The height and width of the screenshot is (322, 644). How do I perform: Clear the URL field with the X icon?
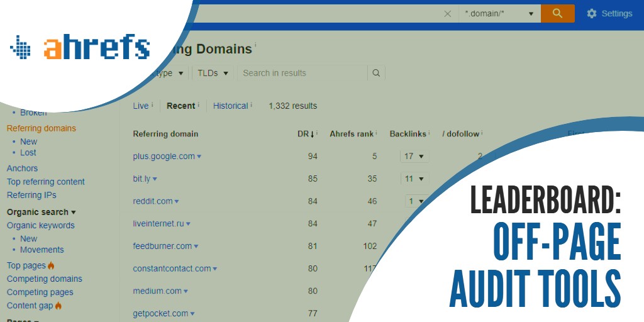[x=448, y=13]
